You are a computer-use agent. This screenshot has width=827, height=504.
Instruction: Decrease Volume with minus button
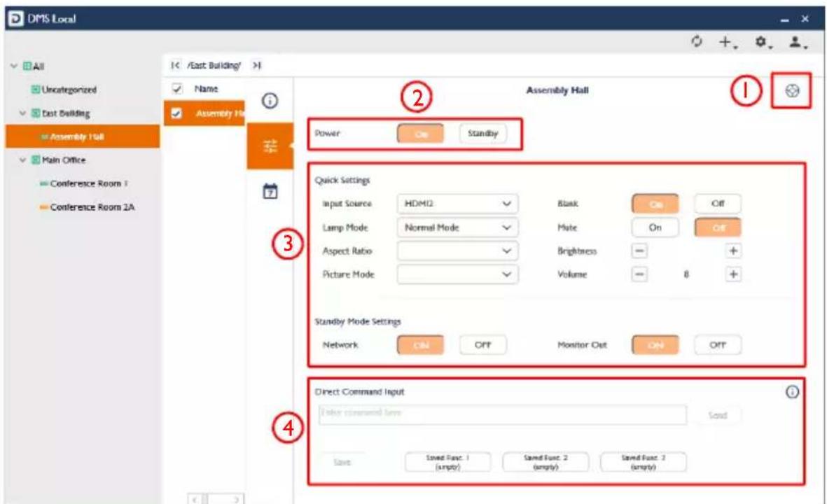tap(639, 274)
